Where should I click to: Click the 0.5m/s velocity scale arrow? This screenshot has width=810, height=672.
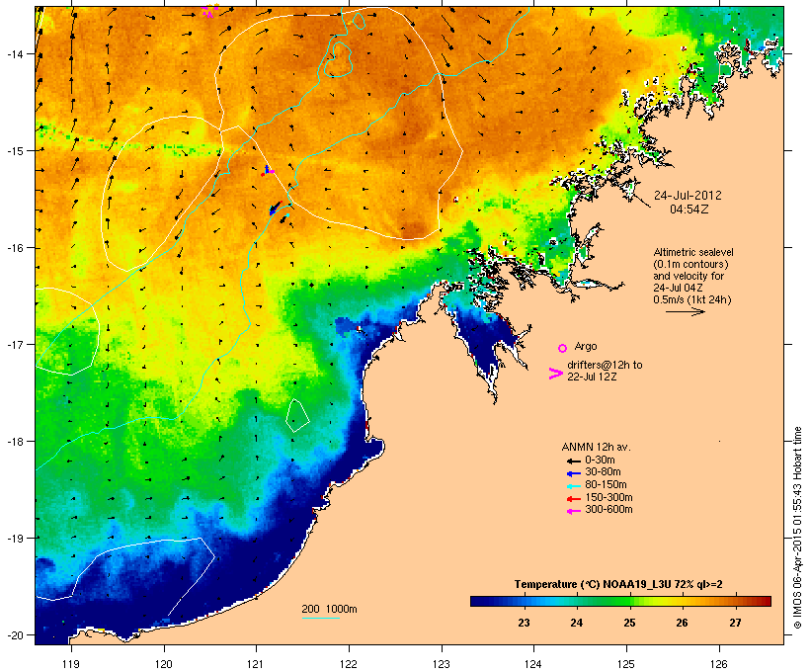click(x=686, y=311)
